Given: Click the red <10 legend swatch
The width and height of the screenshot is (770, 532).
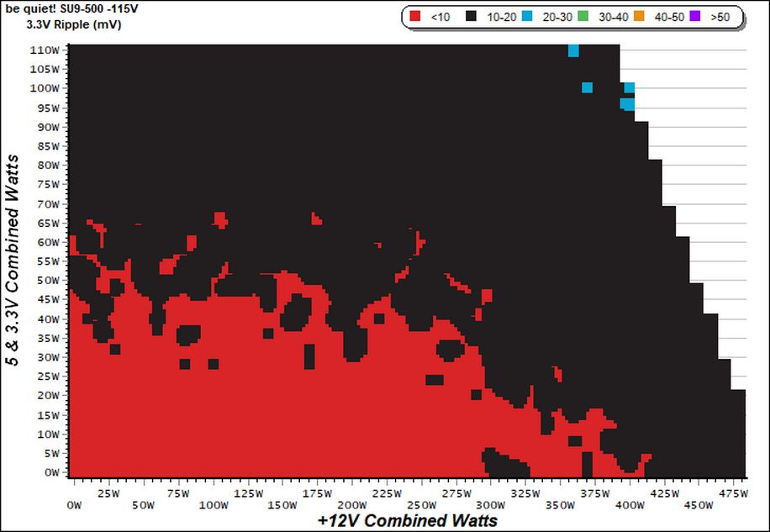Looking at the screenshot, I should (415, 16).
